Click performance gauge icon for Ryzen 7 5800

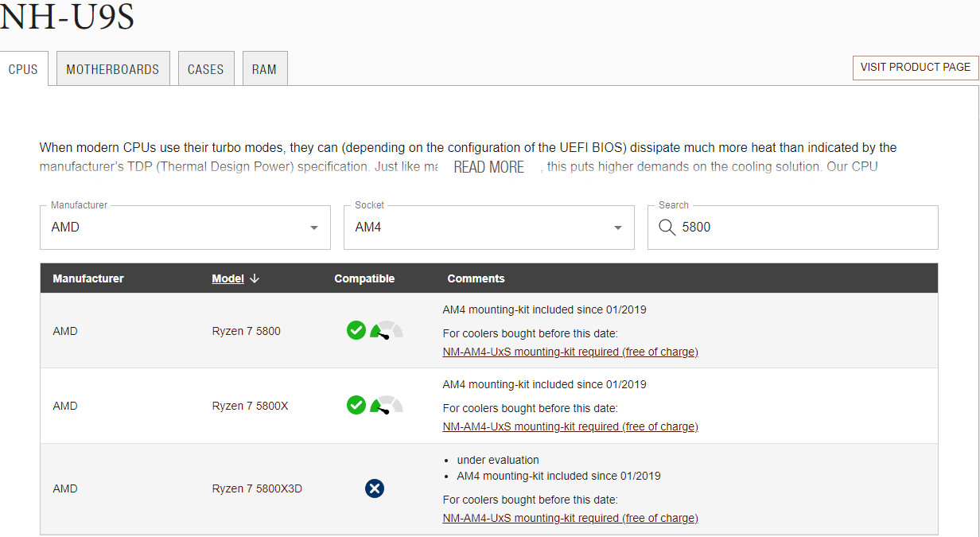click(387, 331)
